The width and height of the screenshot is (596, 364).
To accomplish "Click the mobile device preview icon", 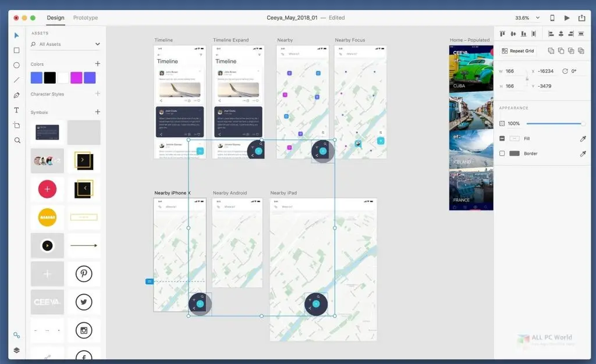I will [x=551, y=17].
